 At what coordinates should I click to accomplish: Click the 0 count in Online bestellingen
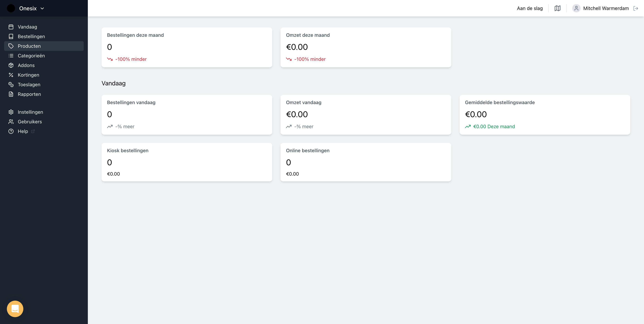click(288, 163)
